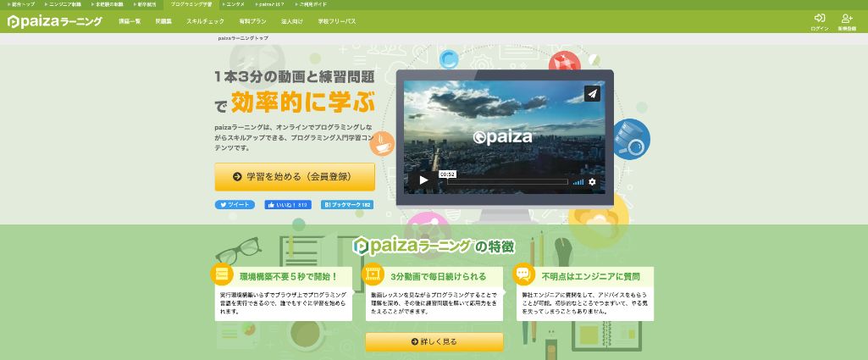Click the 効率的に学ぶ headline text
Image resolution: width=868 pixels, height=360 pixels.
[x=303, y=103]
